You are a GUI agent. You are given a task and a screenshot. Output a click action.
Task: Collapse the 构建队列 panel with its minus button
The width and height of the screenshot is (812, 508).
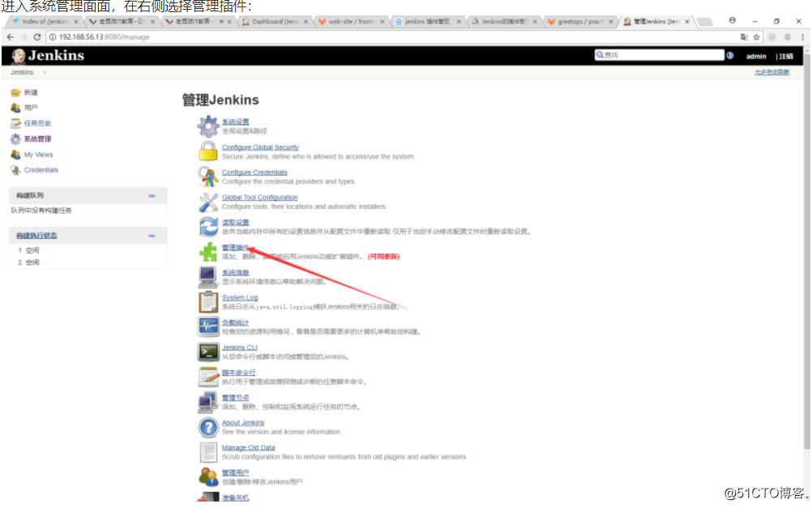(152, 196)
